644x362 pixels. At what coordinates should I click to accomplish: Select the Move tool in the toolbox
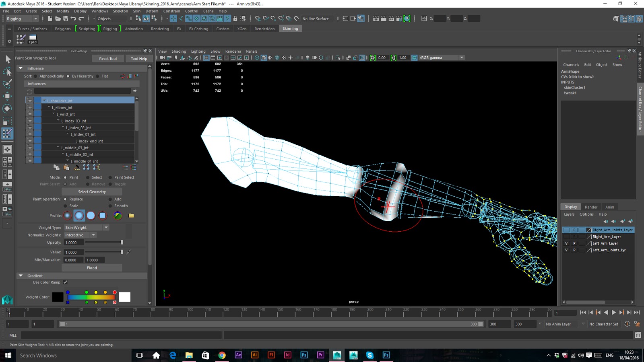click(x=7, y=96)
